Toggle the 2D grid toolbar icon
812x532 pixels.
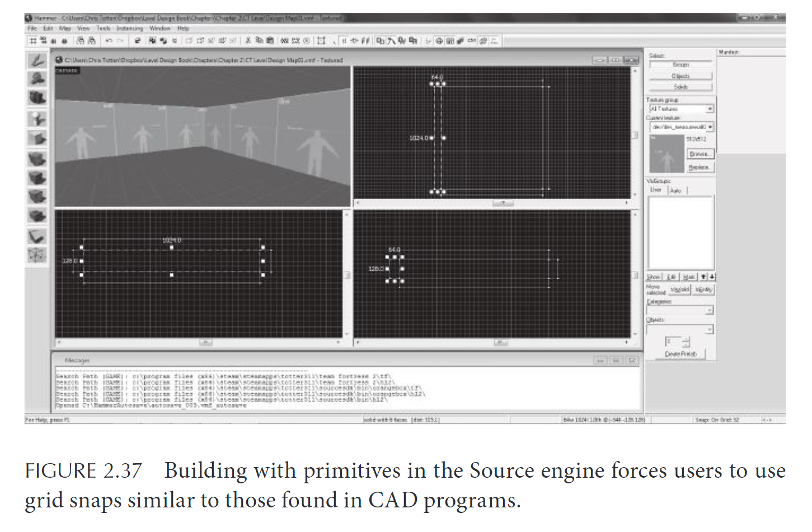(33, 41)
